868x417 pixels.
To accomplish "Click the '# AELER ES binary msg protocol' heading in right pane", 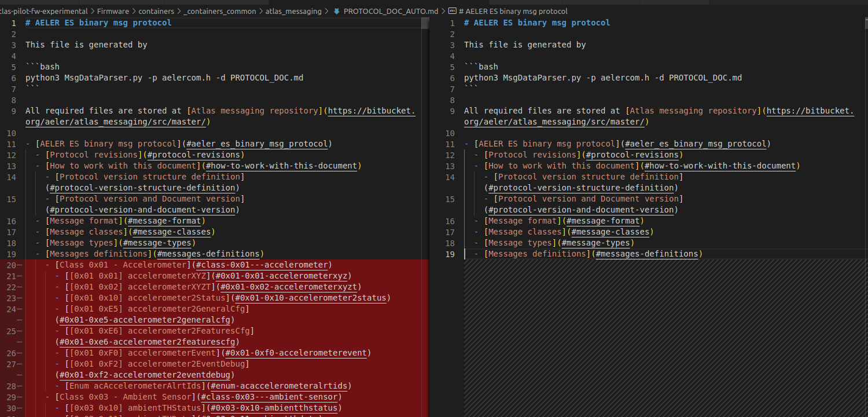I will 537,23.
